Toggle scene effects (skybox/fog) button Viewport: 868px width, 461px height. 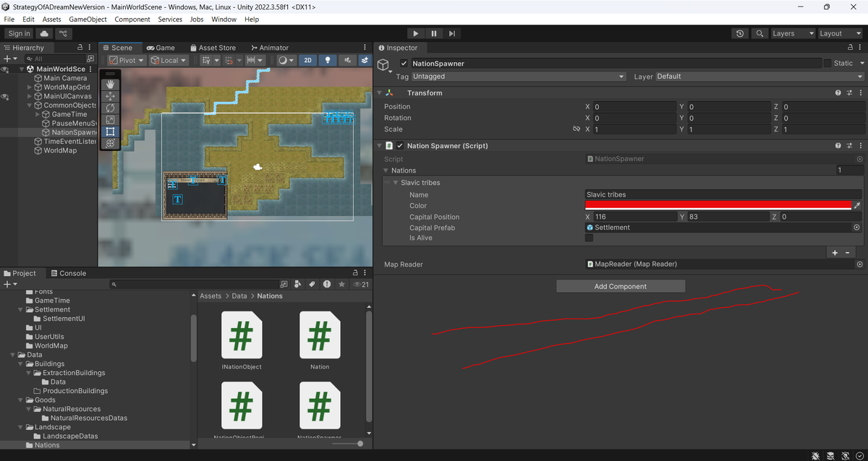(x=365, y=61)
